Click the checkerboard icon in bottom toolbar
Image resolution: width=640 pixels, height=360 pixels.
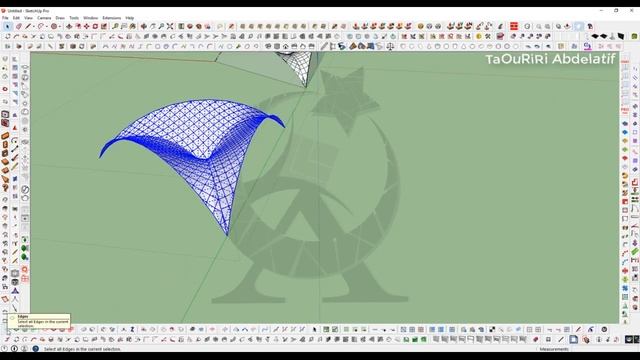coord(492,330)
